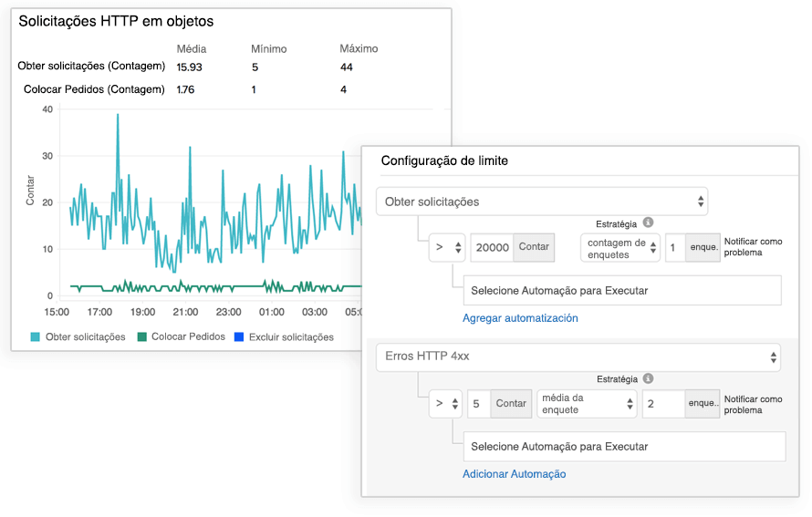This screenshot has width=812, height=517.
Task: Click the 'Adicionar Automação' link
Action: point(514,474)
